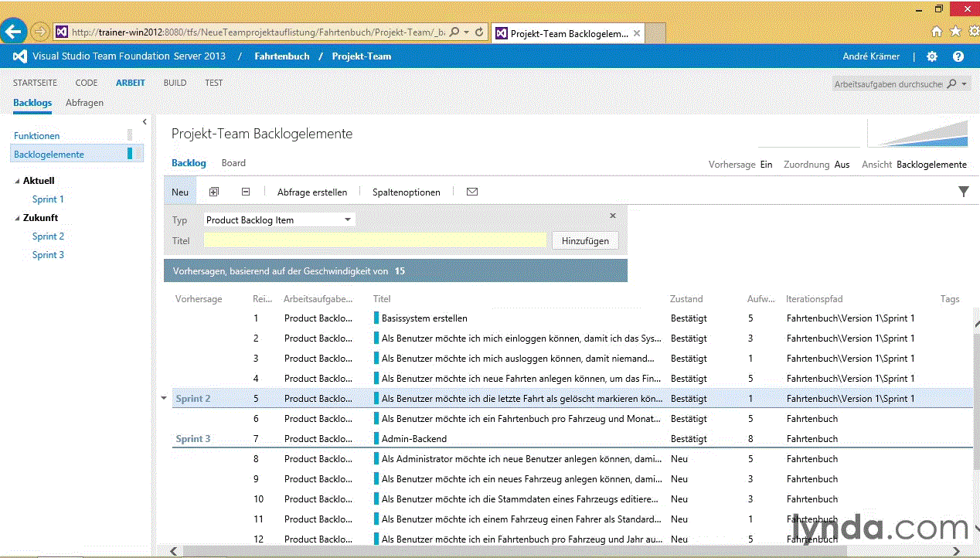Close the add item panel

click(x=613, y=216)
